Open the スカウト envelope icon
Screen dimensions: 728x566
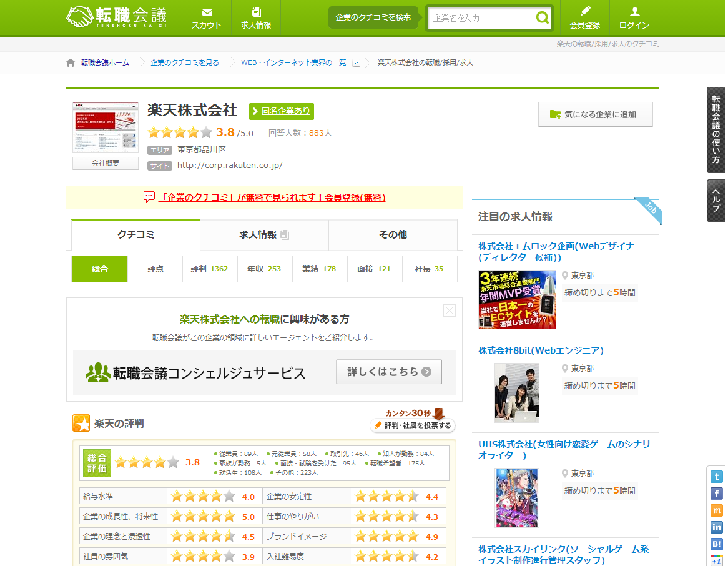click(x=207, y=12)
